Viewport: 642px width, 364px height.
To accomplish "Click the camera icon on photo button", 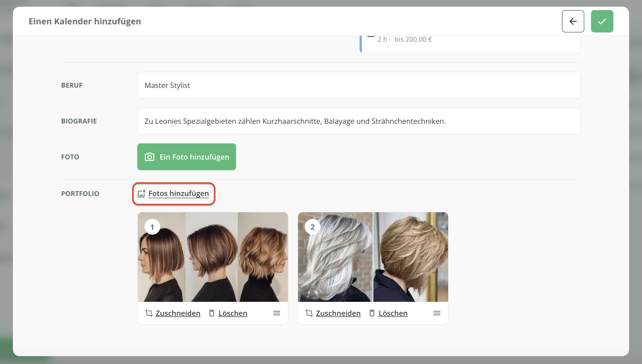I will tap(149, 157).
